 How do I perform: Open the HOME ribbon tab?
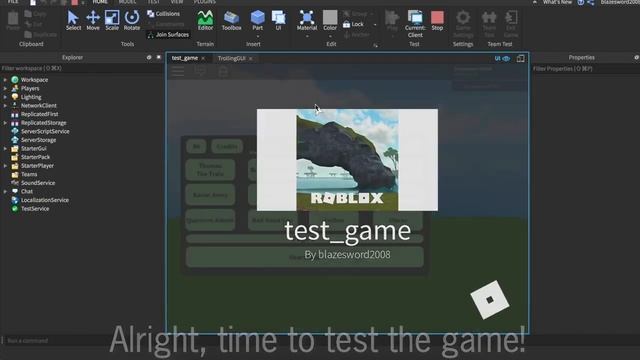(x=100, y=2)
